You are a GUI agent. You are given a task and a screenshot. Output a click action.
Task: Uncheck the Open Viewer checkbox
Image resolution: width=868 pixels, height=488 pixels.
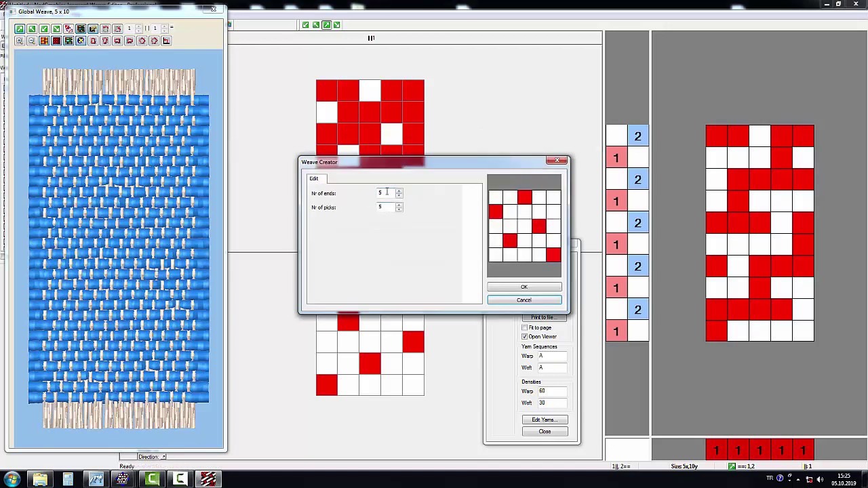point(524,337)
